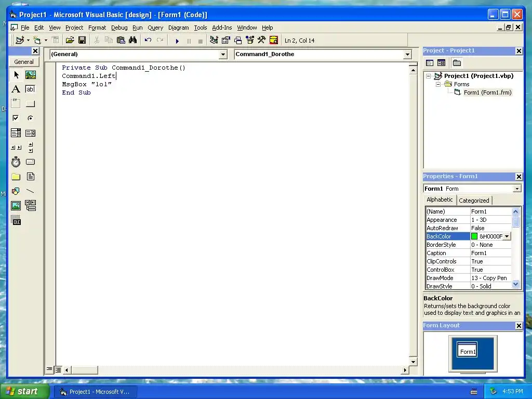Select the vertical scrollbar tool
Viewport: 532px width, 399px height.
(x=31, y=147)
